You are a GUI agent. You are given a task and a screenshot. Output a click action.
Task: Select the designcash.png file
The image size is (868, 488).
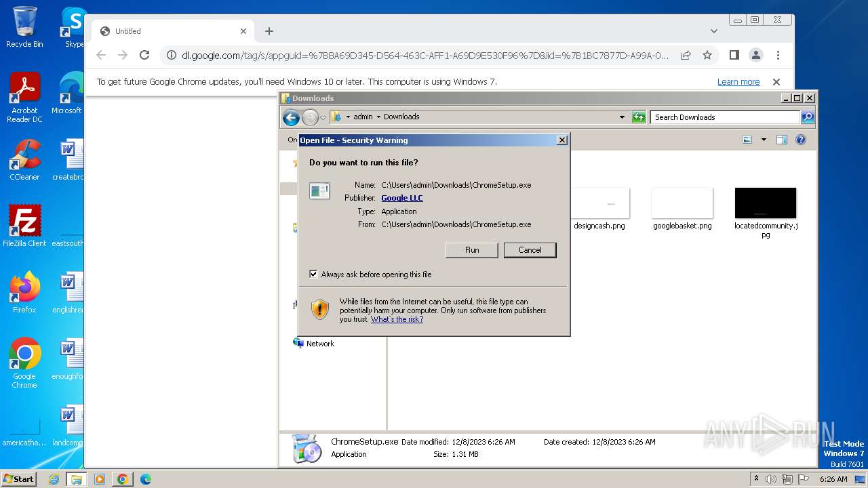click(599, 209)
